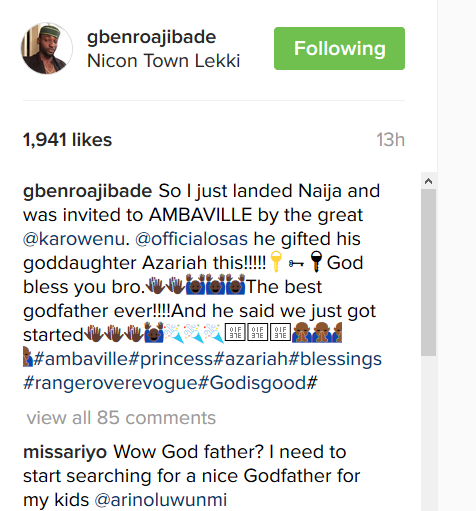The width and height of the screenshot is (476, 511).
Task: Click the comments scrollbar thumb
Action: 428,272
